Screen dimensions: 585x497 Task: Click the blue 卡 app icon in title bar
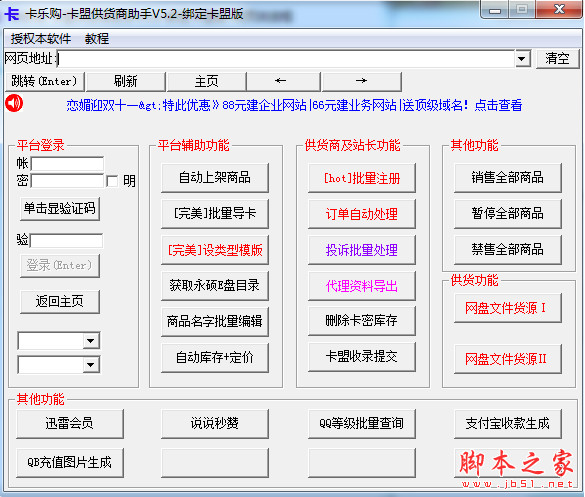tap(12, 14)
